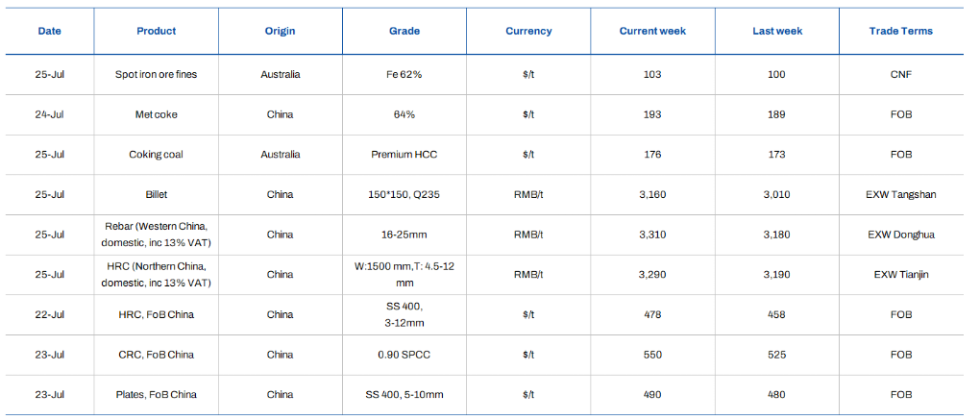Viewport: 980px width, 420px height.
Task: Click the Currency column header
Action: (x=528, y=31)
